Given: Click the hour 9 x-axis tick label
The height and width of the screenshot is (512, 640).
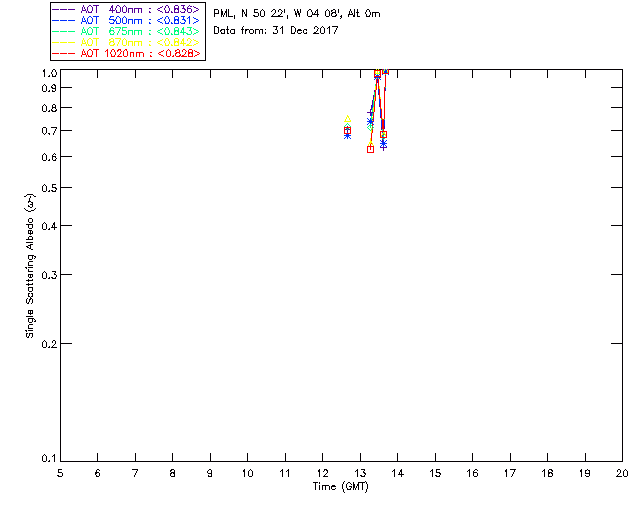Looking at the screenshot, I should coord(210,473).
